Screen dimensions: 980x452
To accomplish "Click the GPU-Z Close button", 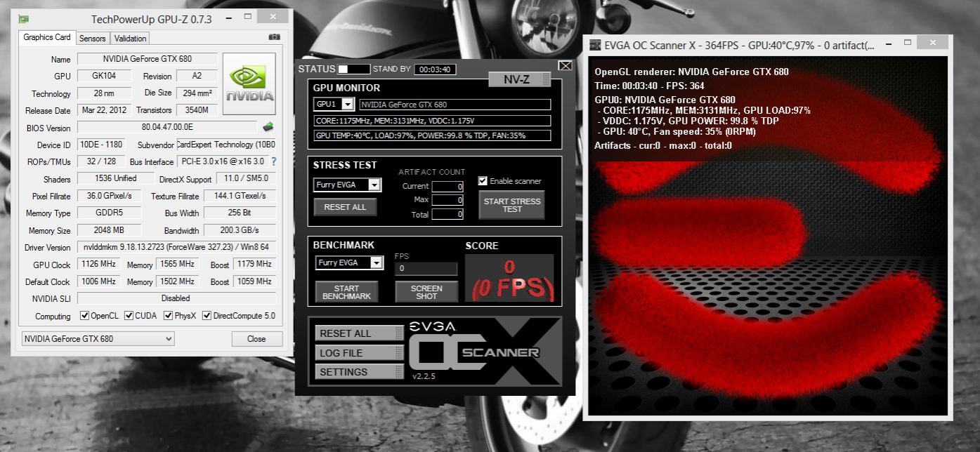I will pyautogui.click(x=256, y=339).
